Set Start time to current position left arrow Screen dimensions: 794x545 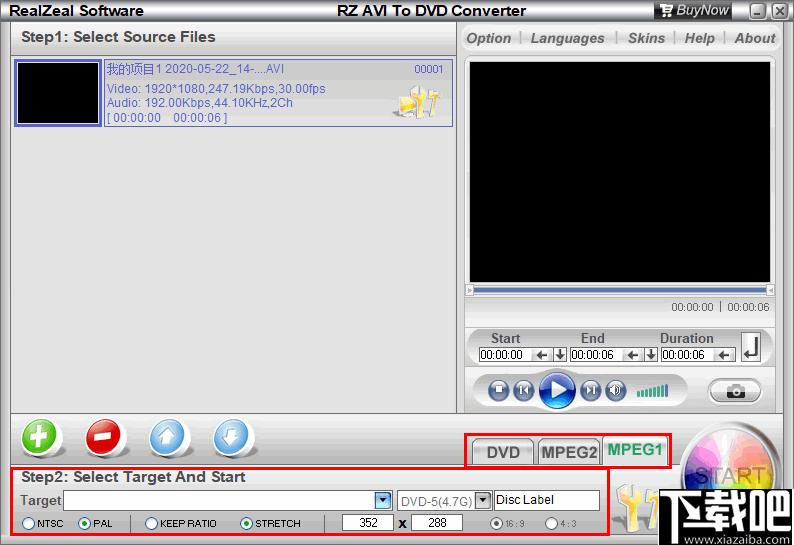(541, 355)
